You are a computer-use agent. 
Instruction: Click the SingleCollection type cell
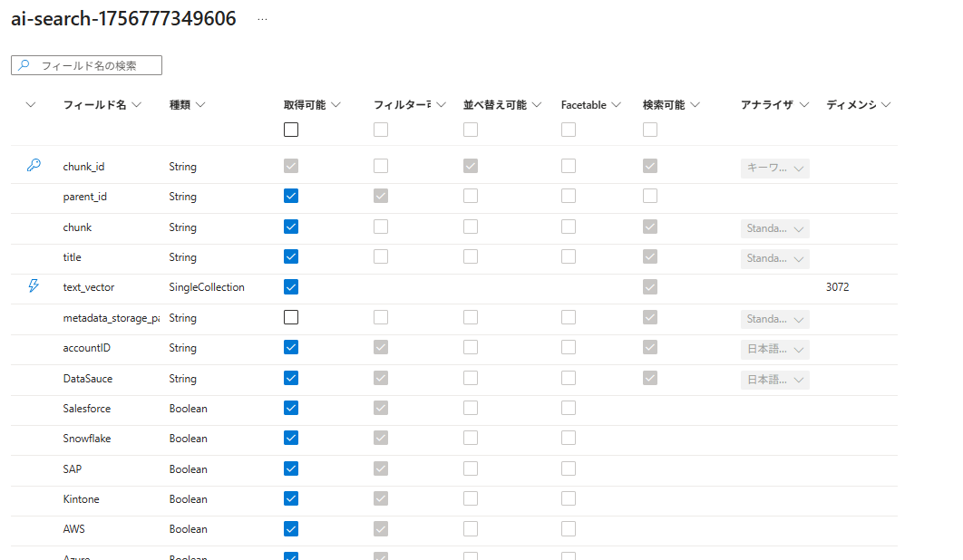coord(207,287)
